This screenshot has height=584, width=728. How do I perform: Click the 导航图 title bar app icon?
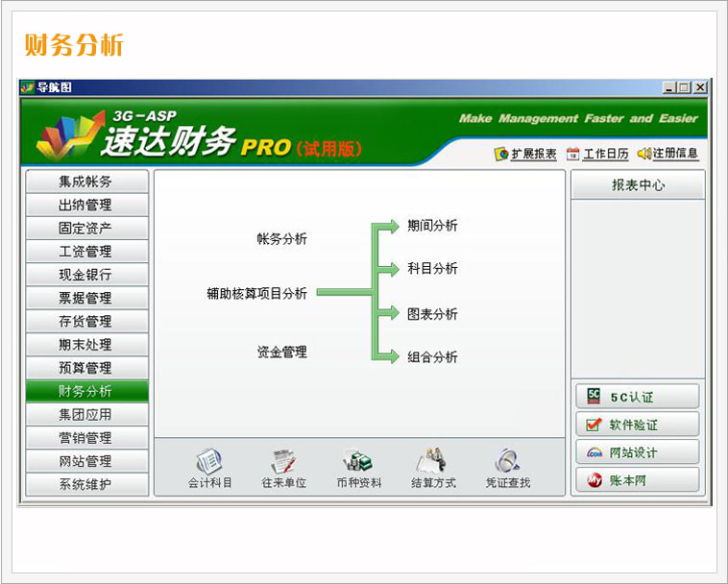[28, 86]
